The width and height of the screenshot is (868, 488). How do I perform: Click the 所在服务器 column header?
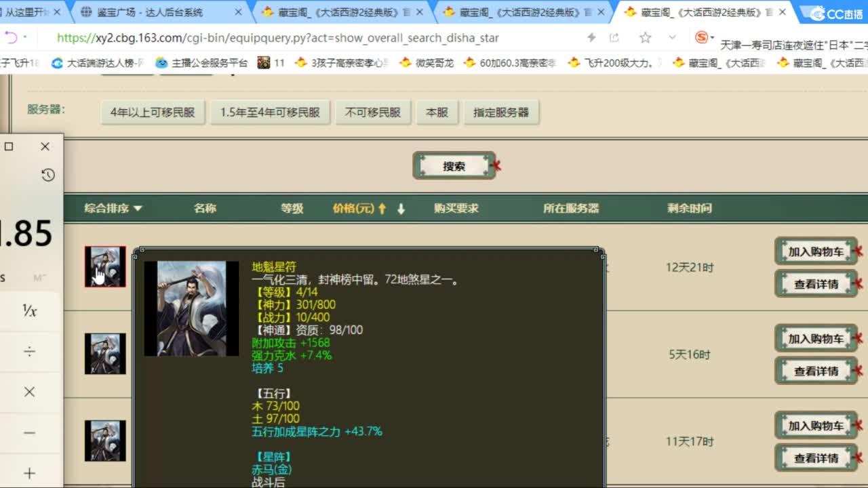pyautogui.click(x=571, y=208)
